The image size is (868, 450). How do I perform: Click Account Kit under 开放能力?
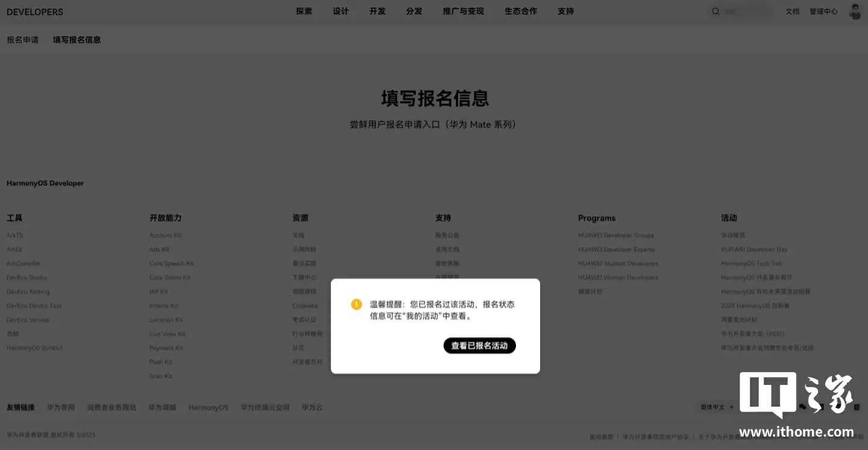tap(165, 235)
